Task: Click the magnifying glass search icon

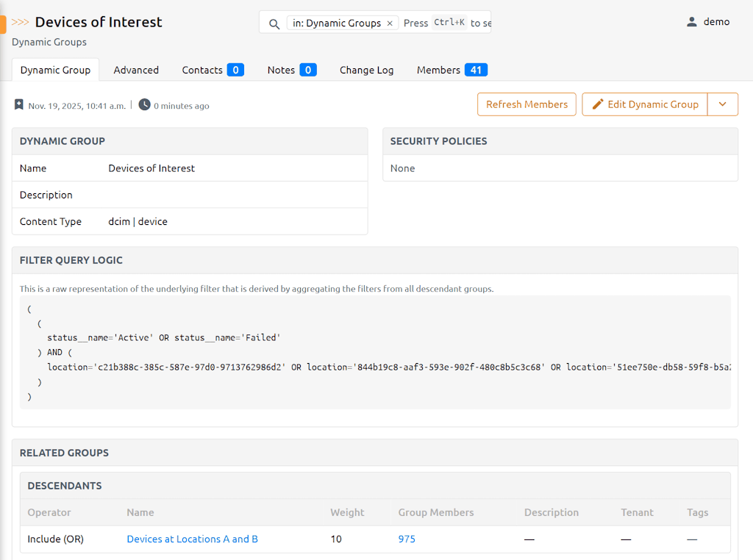Action: [274, 24]
